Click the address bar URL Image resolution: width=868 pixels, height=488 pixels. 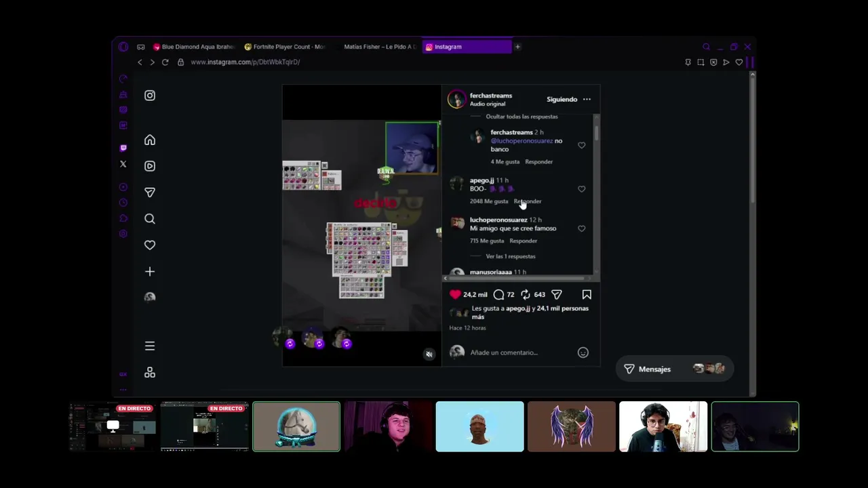tap(245, 62)
